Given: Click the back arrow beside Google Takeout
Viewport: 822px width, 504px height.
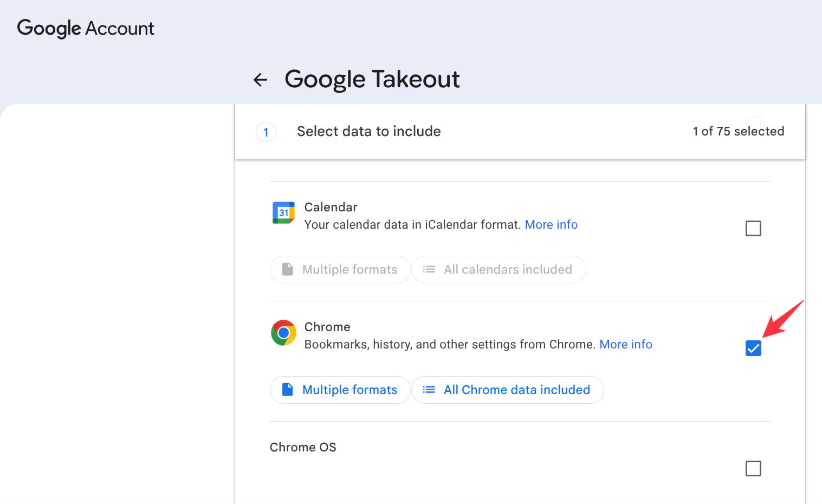Looking at the screenshot, I should click(x=261, y=80).
